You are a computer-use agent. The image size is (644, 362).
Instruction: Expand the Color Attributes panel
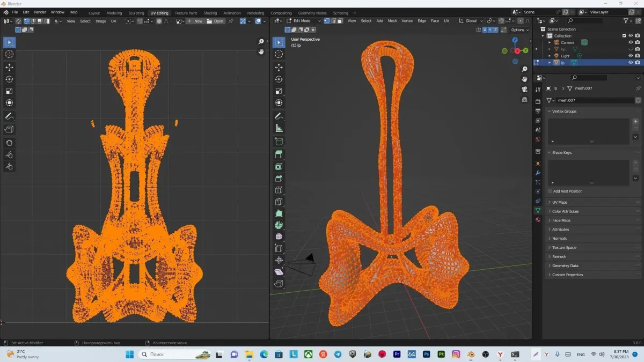pos(594,211)
